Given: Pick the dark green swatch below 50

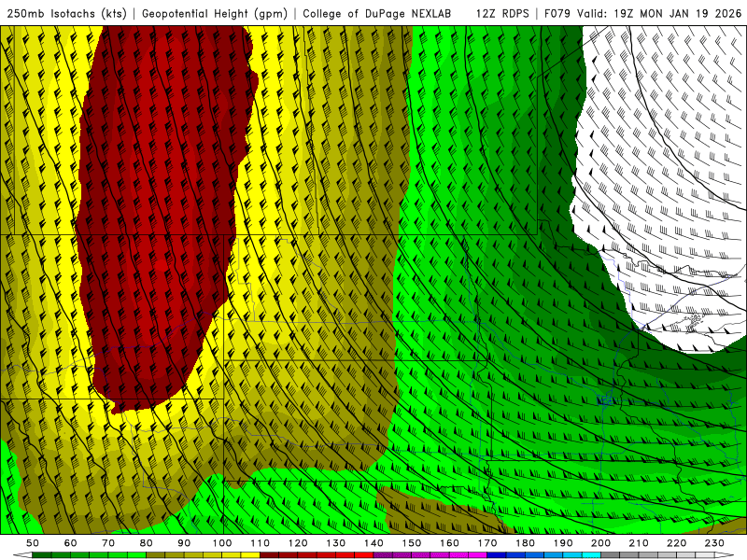Looking at the screenshot, I should click(42, 555).
